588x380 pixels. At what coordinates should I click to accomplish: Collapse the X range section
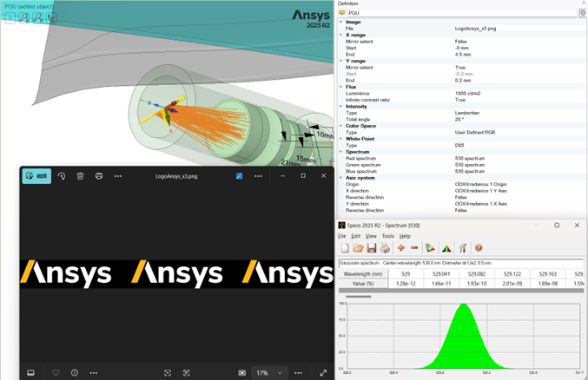tap(340, 35)
